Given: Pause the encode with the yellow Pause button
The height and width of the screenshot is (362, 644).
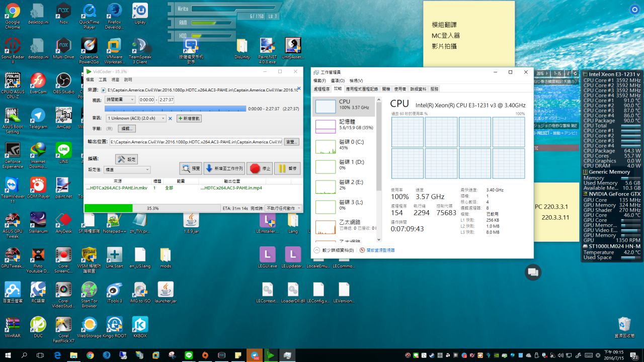Looking at the screenshot, I should coord(288,168).
